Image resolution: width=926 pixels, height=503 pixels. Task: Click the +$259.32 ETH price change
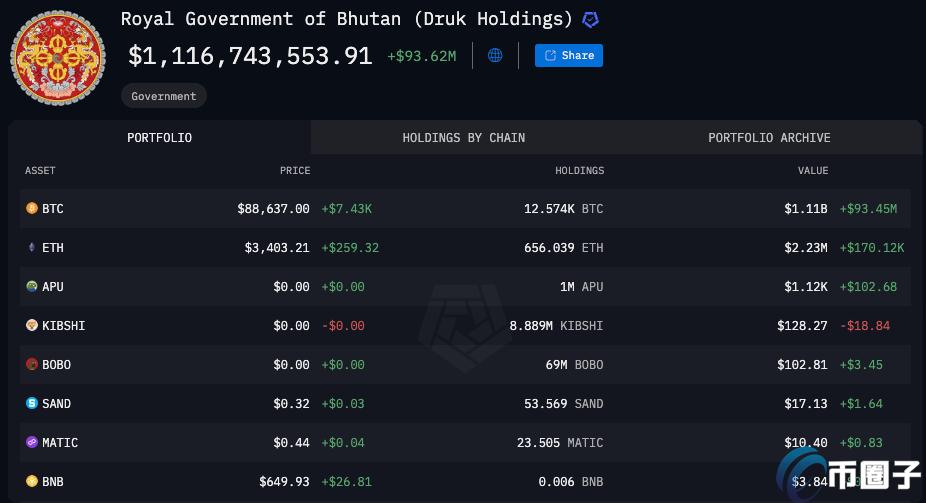[x=350, y=247]
